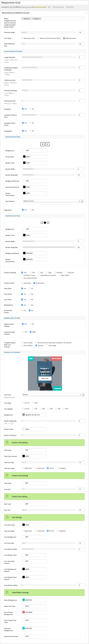Click Add to cart in preview
The height and width of the screenshot is (644, 89).
point(45,379)
